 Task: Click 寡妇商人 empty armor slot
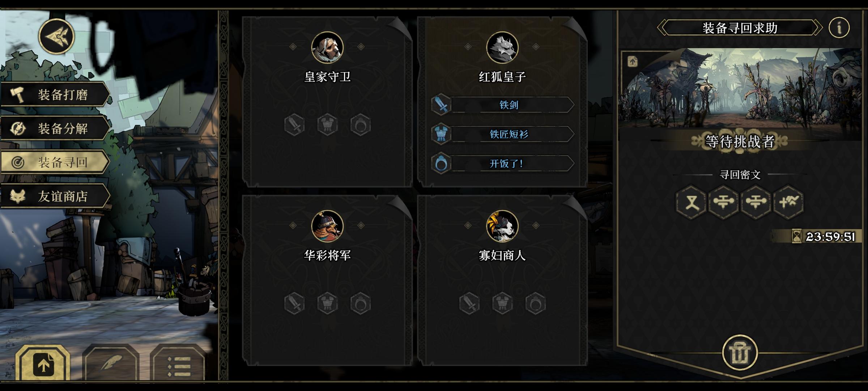coord(502,303)
